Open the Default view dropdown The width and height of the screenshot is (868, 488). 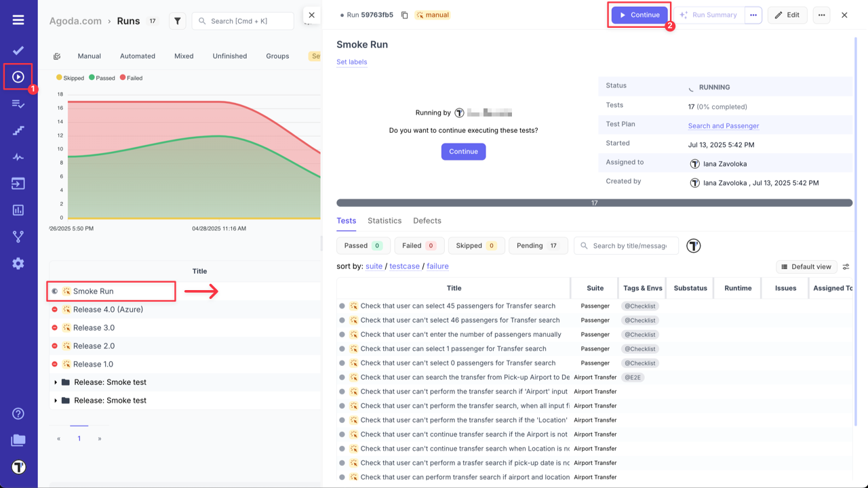(806, 266)
